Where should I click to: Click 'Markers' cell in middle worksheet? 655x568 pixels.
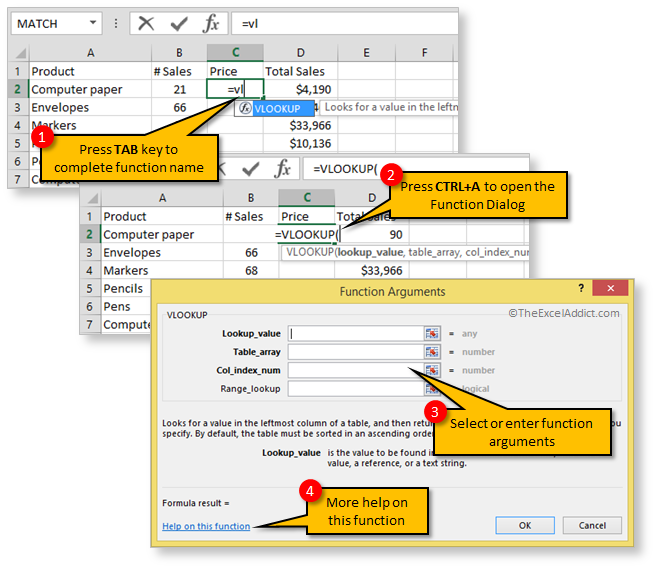point(162,271)
